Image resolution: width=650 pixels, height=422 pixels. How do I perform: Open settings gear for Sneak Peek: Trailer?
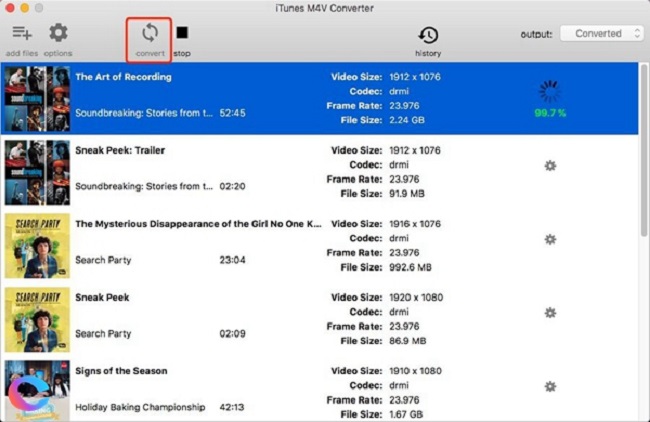pos(550,166)
